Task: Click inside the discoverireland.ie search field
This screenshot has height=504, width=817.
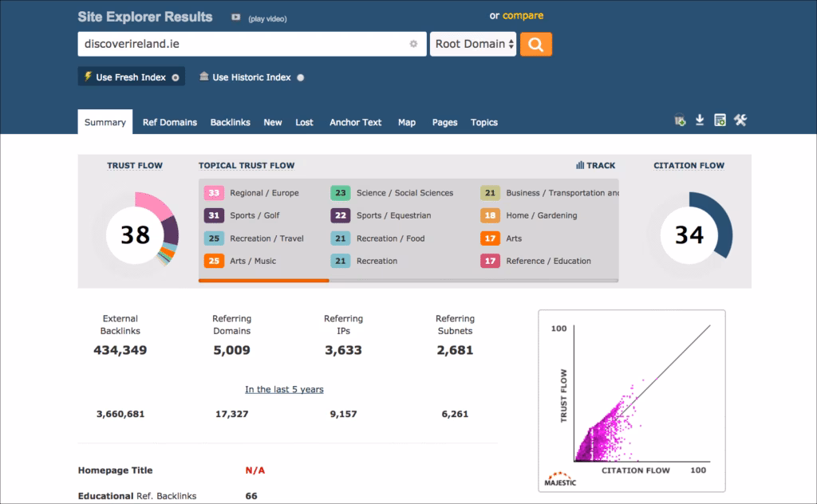Action: point(239,44)
